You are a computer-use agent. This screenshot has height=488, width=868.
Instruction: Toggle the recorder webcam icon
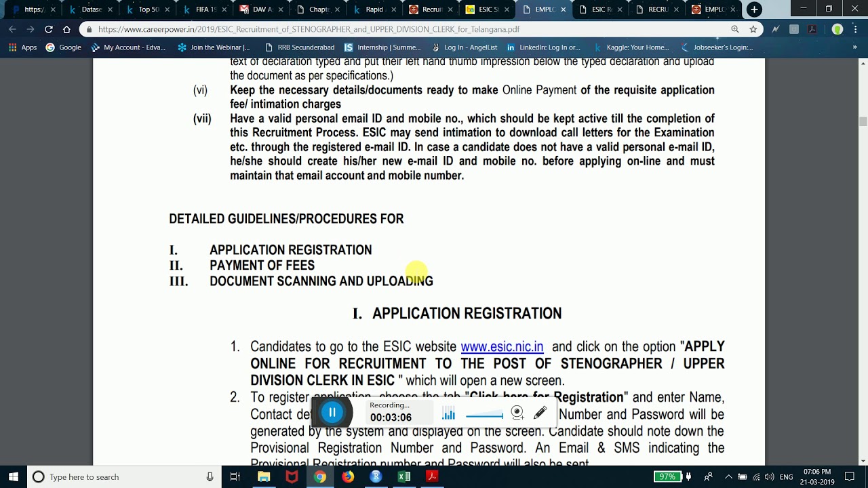click(x=517, y=413)
